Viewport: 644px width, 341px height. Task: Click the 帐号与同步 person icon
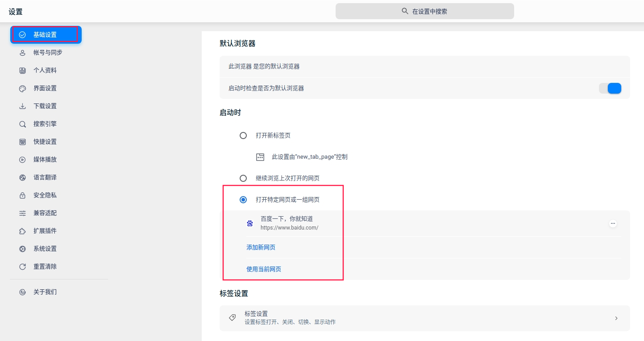tap(22, 53)
